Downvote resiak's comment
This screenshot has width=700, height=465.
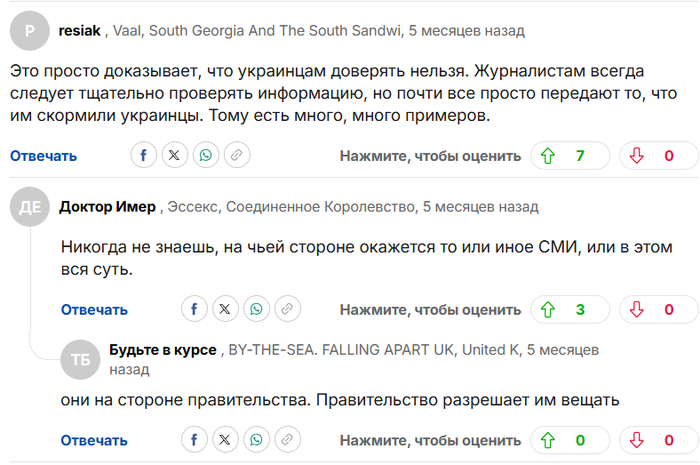tap(659, 156)
